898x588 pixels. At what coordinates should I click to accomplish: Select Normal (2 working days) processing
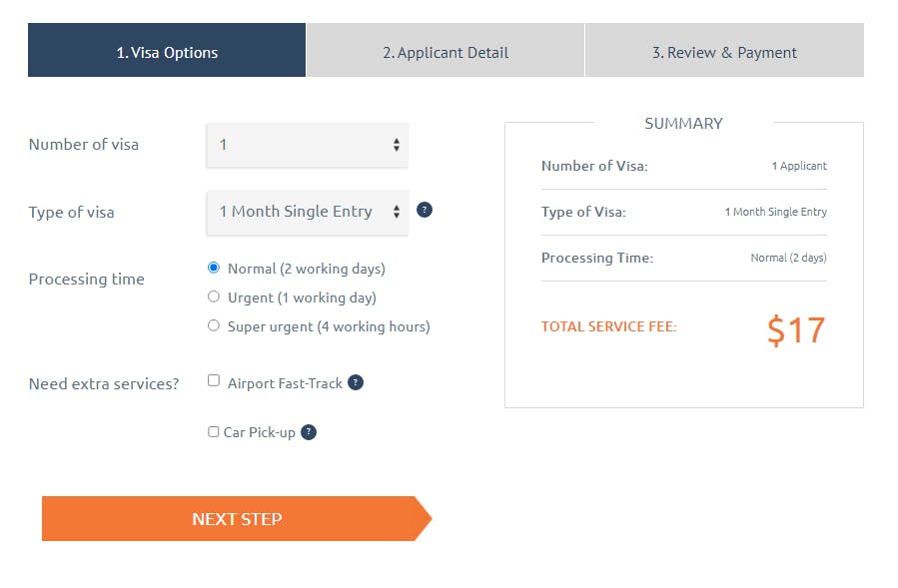[x=214, y=268]
